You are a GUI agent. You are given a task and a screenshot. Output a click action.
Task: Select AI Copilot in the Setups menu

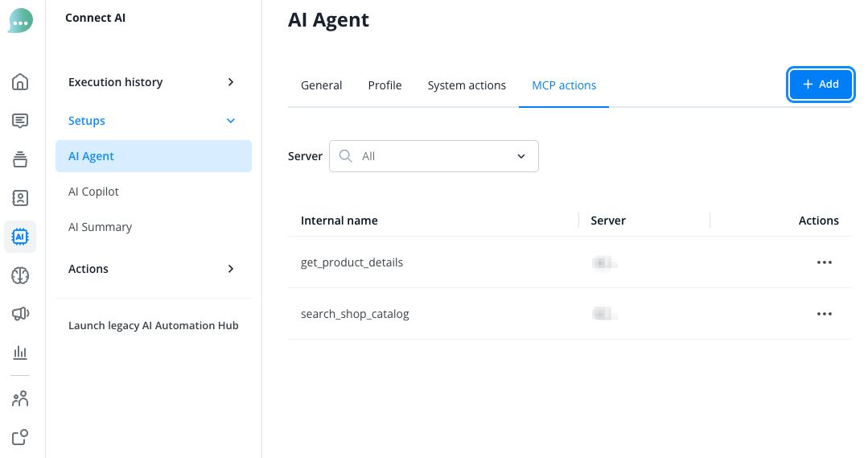click(x=93, y=192)
